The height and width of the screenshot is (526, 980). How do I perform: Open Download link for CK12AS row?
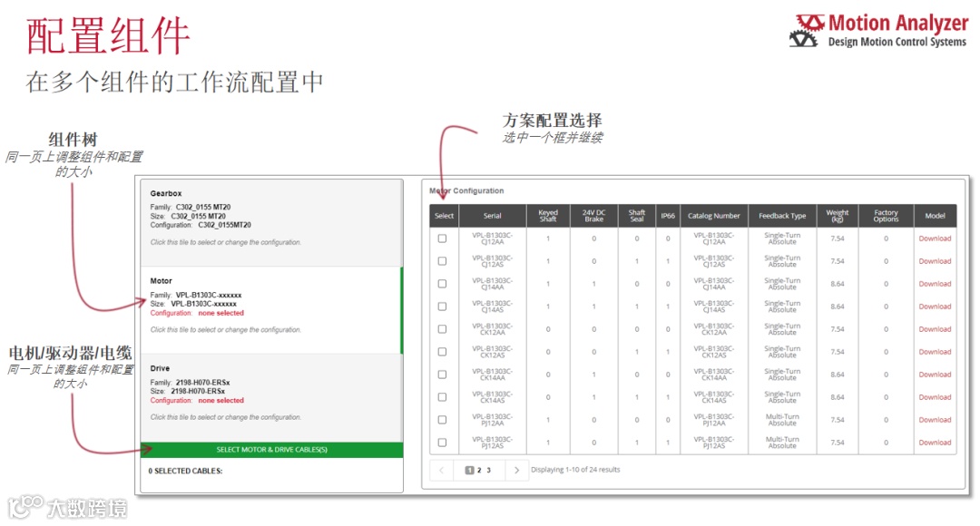tap(935, 352)
